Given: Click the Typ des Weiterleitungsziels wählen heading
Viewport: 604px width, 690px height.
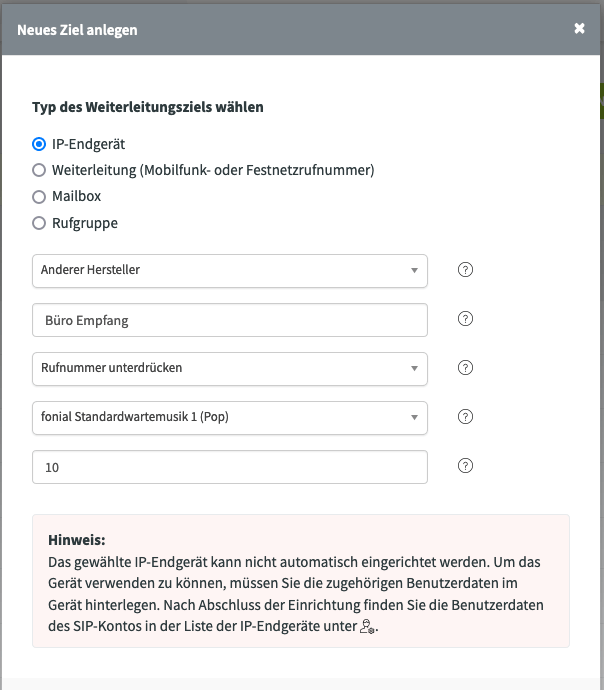Looking at the screenshot, I should click(x=148, y=107).
